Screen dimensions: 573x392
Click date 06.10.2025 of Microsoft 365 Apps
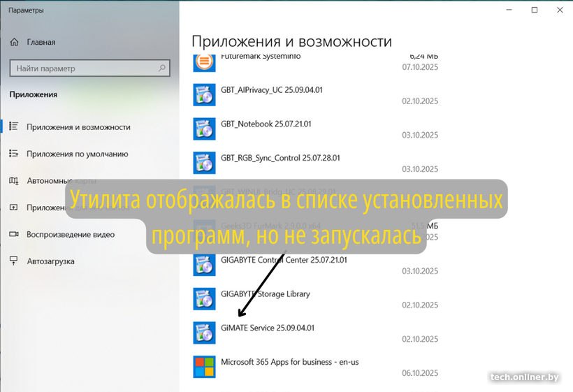(x=420, y=373)
